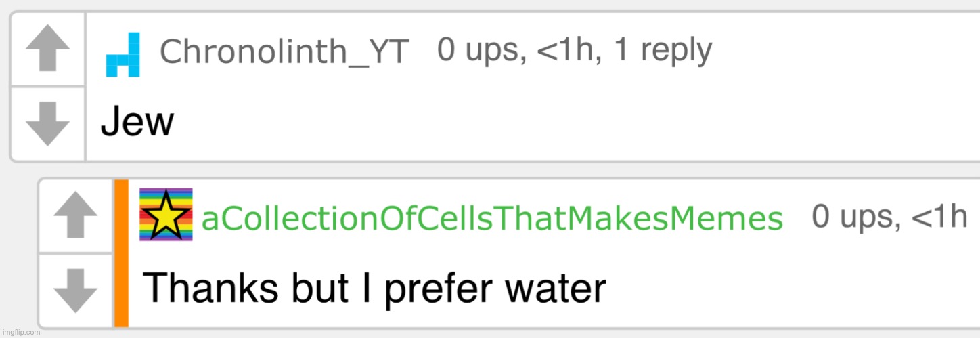Open the blue Chronolinth_YT avatar icon
Viewport: 980px width, 338px height.
click(123, 54)
